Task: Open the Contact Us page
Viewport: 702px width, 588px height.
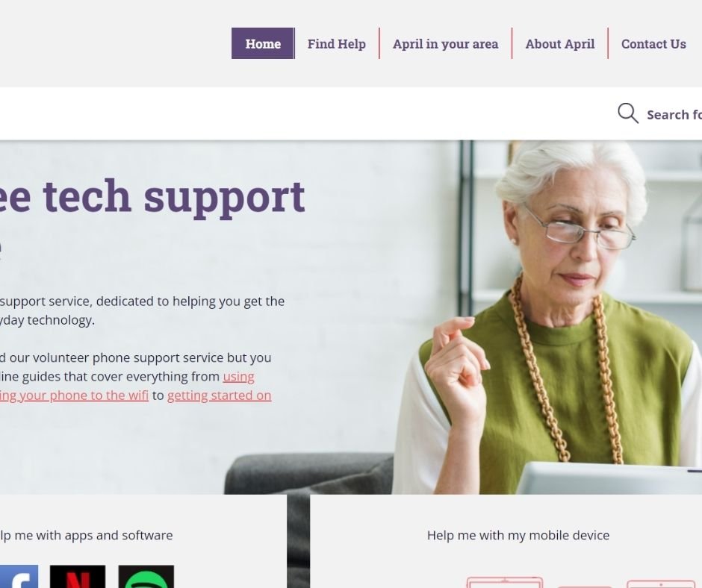Action: [653, 43]
